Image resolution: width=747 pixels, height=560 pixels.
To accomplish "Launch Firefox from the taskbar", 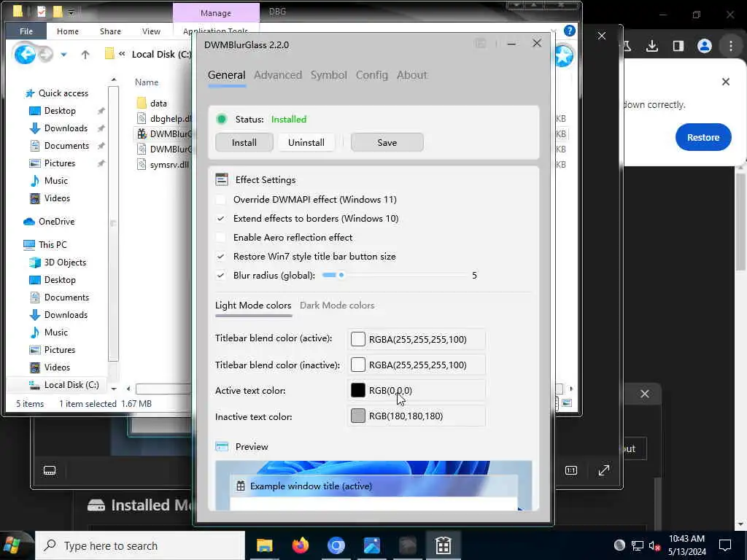I will point(300,545).
